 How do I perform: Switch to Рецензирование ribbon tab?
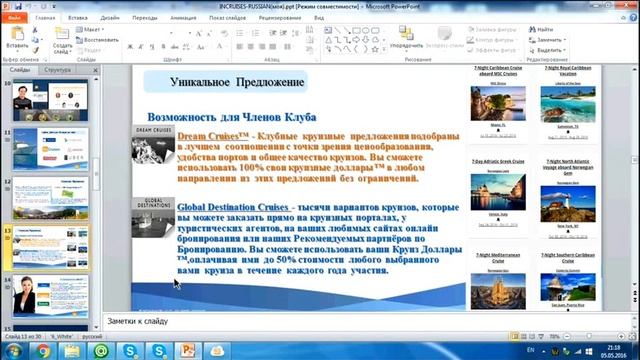coord(280,18)
